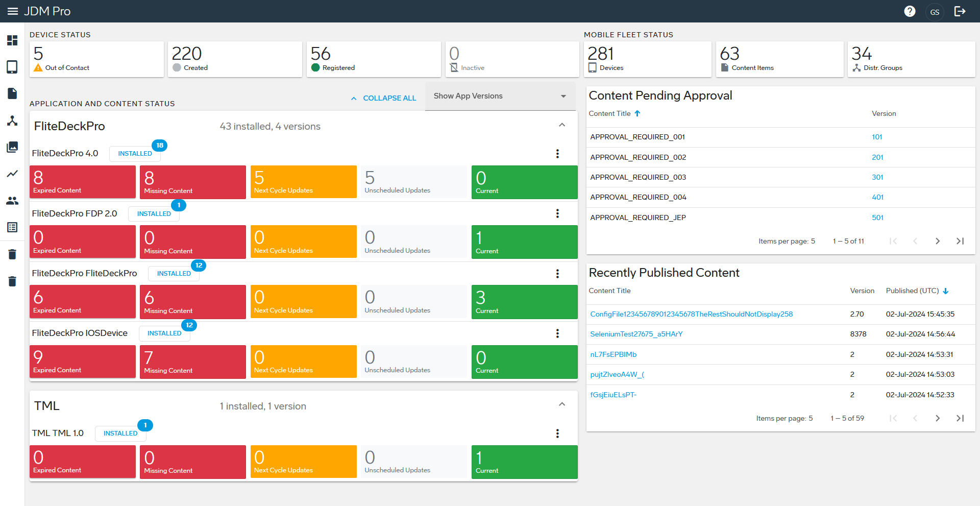Select the 5 Out of Contact status card
The image size is (980, 506).
tap(97, 59)
